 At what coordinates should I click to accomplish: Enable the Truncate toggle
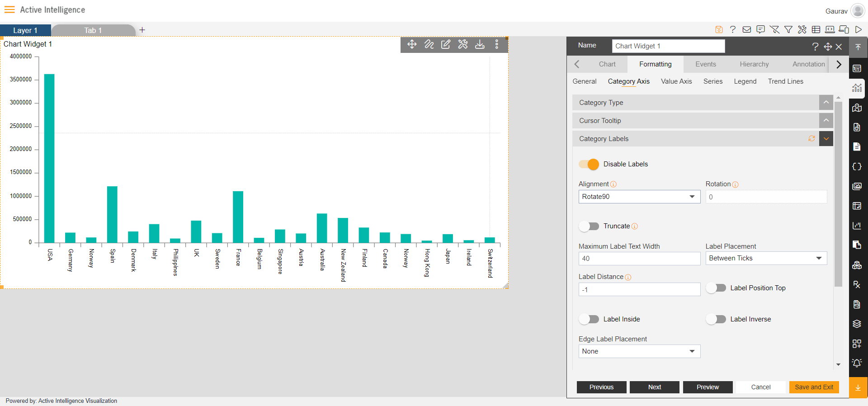589,226
